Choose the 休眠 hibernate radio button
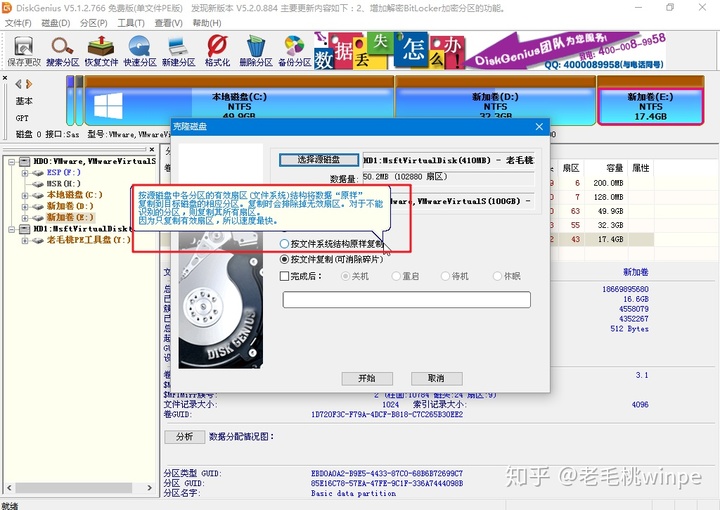 click(497, 276)
